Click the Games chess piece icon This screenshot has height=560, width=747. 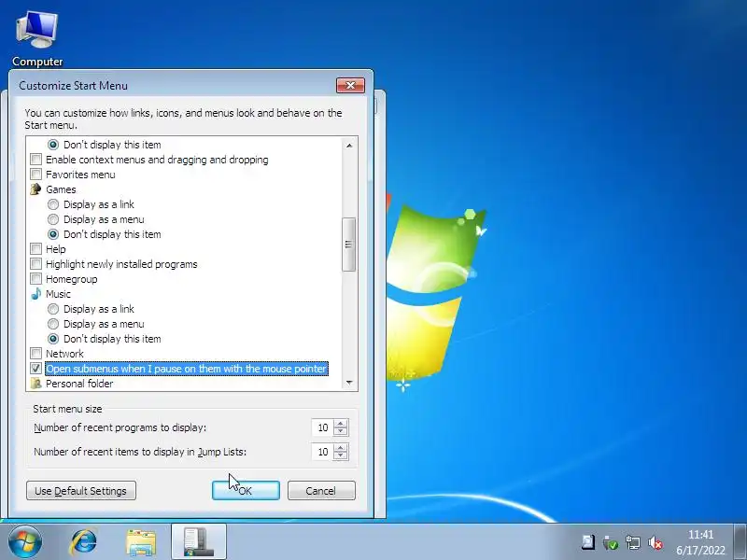(x=35, y=189)
